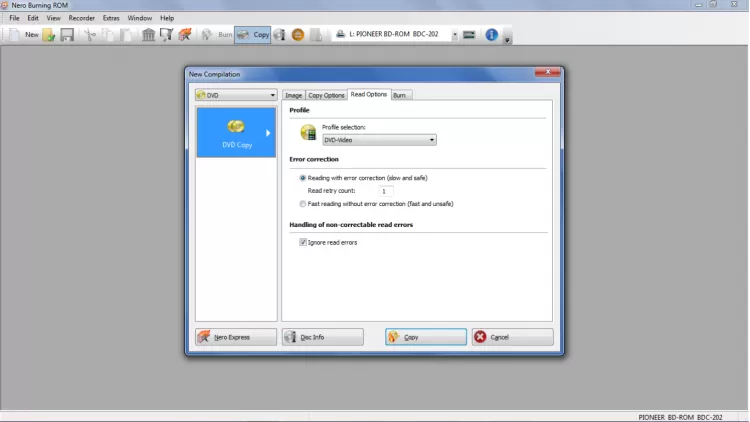
Task: Open the Window menu
Action: [140, 18]
